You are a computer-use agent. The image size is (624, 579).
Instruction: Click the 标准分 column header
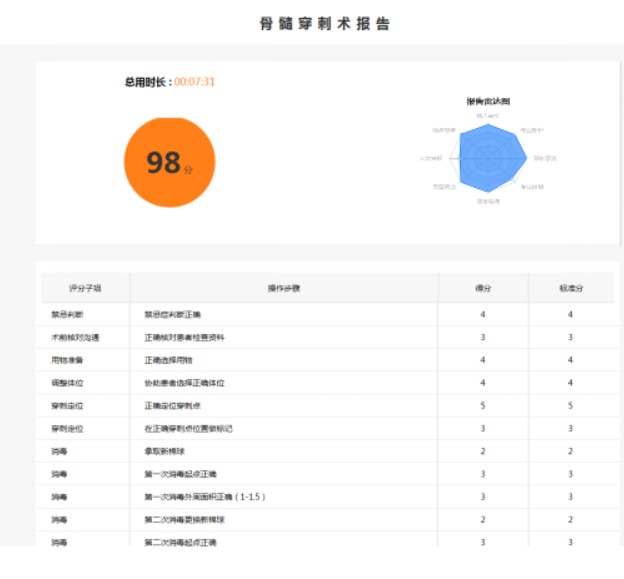point(570,288)
